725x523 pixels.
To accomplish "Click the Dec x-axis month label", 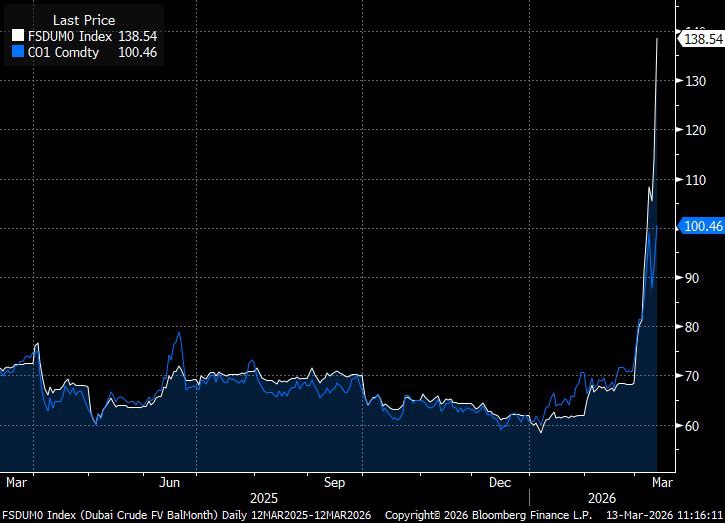I will click(x=500, y=483).
